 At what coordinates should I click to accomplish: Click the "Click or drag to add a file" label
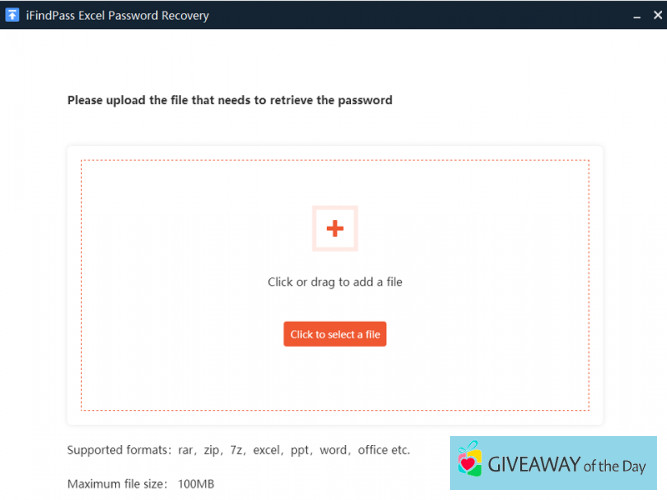(335, 282)
